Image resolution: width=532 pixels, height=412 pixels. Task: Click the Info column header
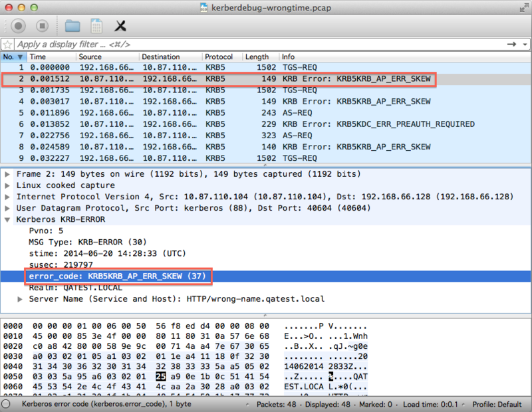pyautogui.click(x=405, y=56)
